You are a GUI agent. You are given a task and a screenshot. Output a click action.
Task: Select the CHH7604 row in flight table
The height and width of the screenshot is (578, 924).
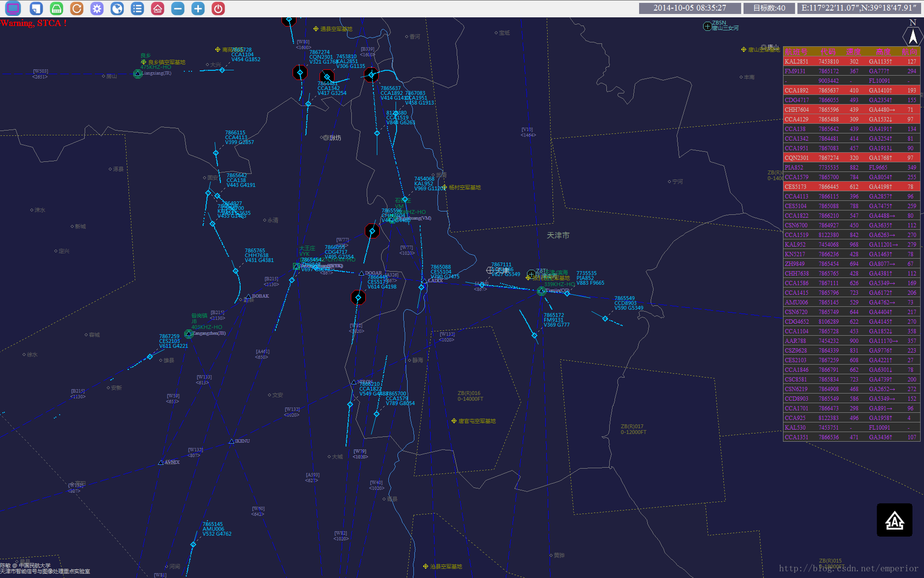click(852, 110)
